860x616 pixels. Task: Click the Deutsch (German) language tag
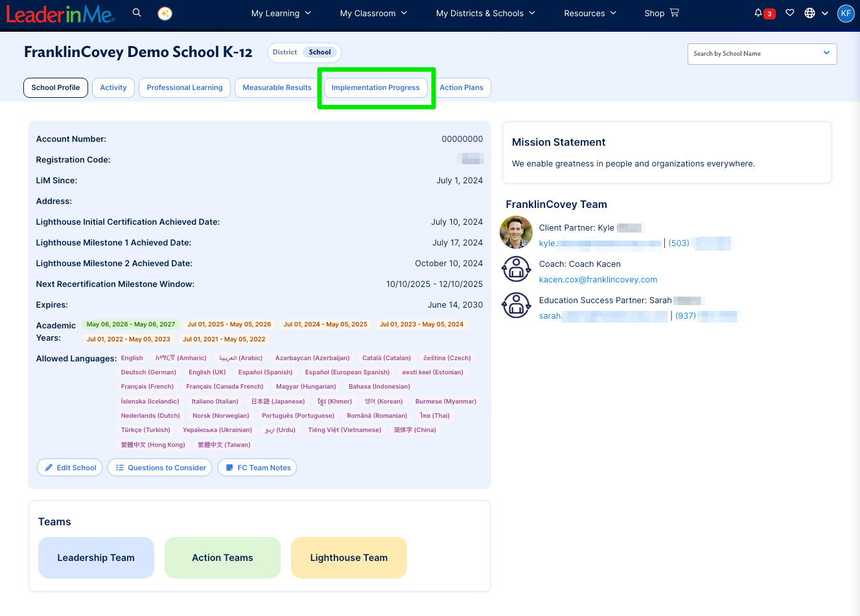pyautogui.click(x=148, y=372)
